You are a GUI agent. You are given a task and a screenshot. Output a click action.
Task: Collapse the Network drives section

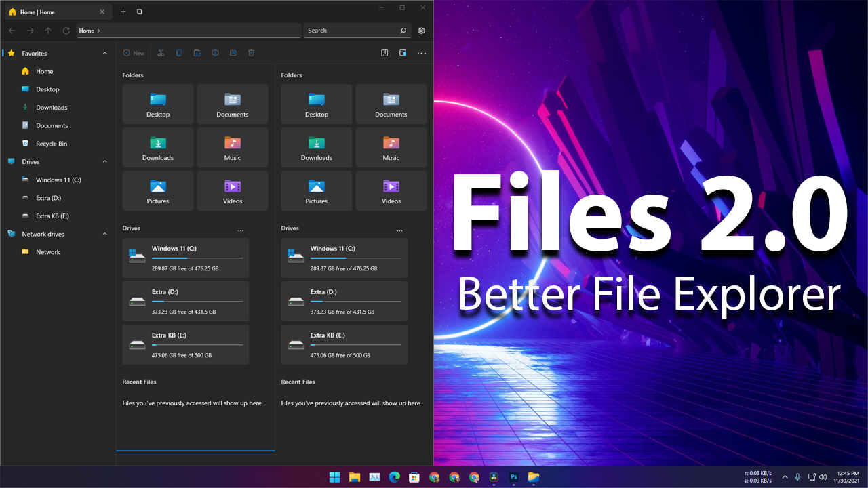coord(104,233)
